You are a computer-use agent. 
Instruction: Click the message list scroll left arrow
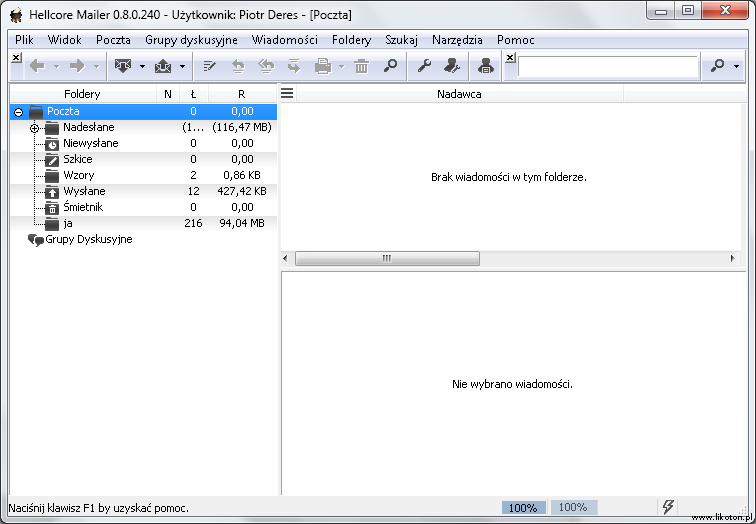click(x=285, y=258)
